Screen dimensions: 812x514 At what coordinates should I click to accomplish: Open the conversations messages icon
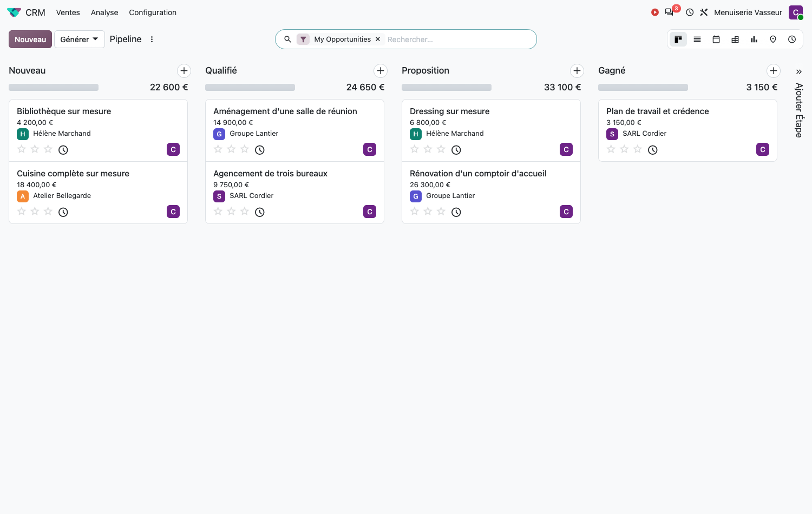[x=670, y=12]
